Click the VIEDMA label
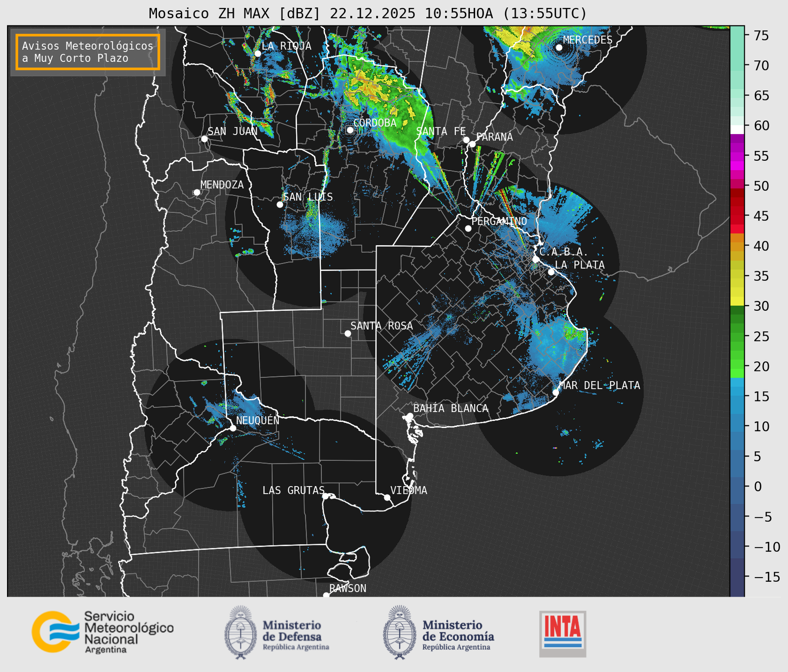This screenshot has height=672, width=788. (409, 491)
